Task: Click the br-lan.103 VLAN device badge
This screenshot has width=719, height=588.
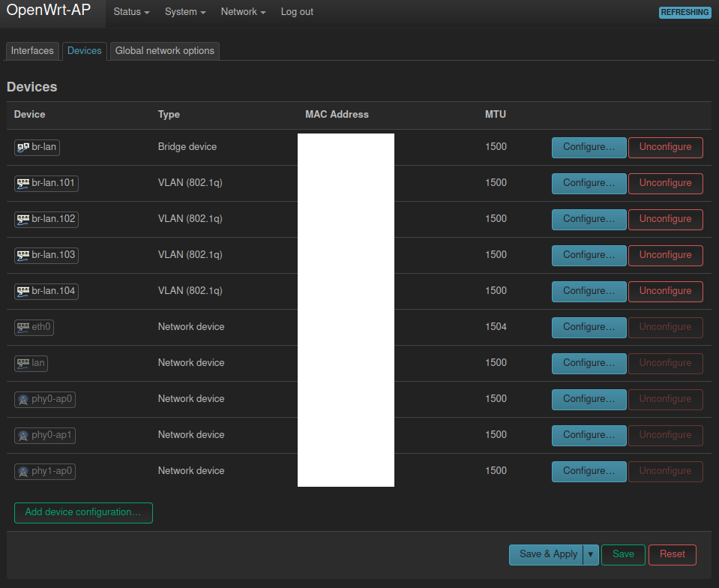Action: coord(46,255)
